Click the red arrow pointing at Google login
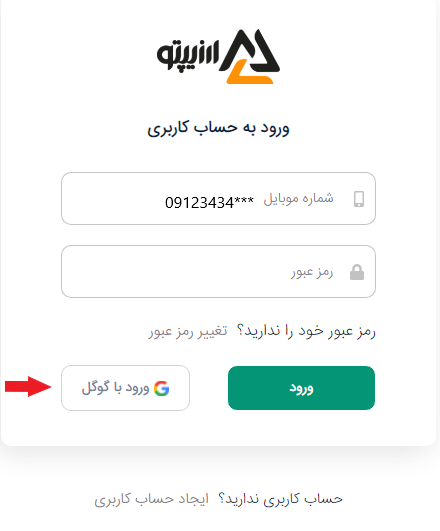 pos(28,386)
